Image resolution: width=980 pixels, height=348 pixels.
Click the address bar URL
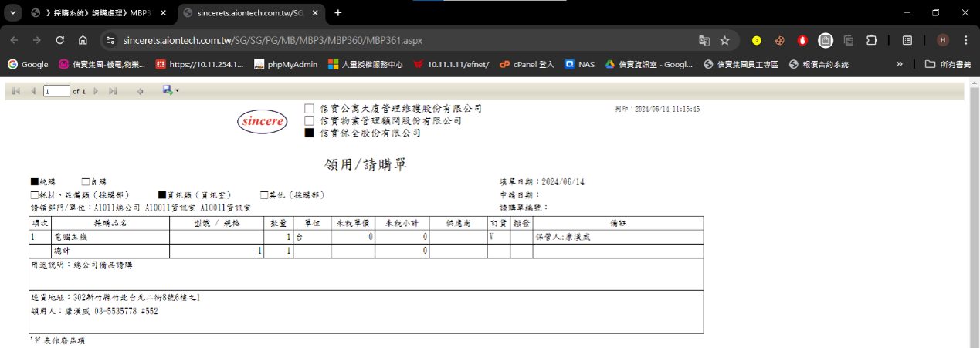point(273,40)
